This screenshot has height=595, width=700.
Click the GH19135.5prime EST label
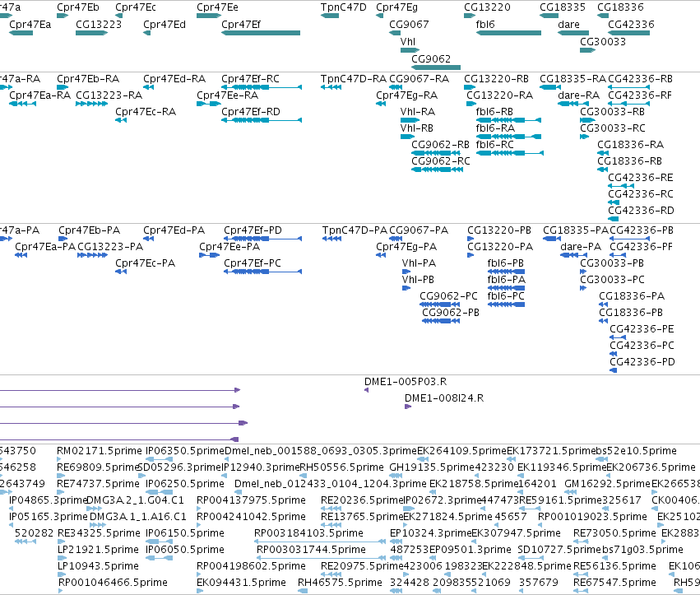[x=431, y=467]
